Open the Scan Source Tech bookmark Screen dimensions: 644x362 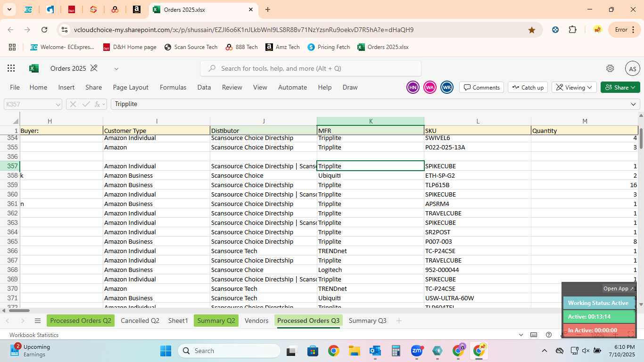(x=190, y=47)
